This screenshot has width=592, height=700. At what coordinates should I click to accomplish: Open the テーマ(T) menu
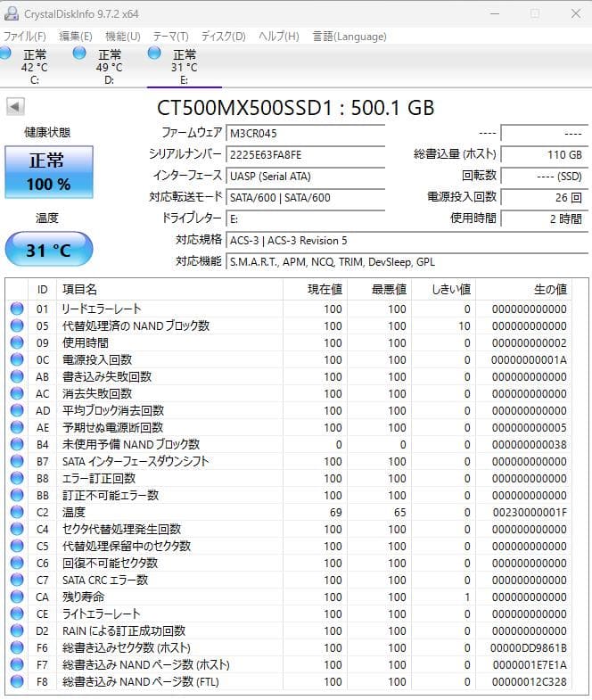(170, 37)
